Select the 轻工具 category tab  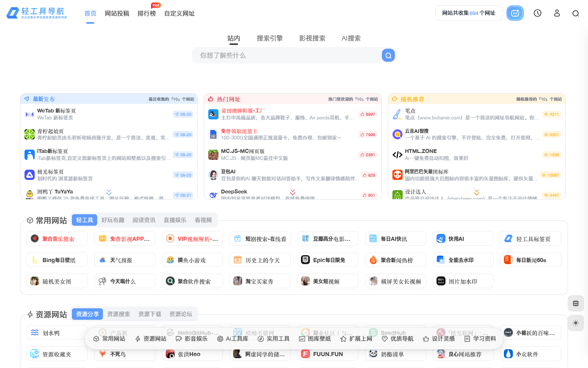[85, 220]
